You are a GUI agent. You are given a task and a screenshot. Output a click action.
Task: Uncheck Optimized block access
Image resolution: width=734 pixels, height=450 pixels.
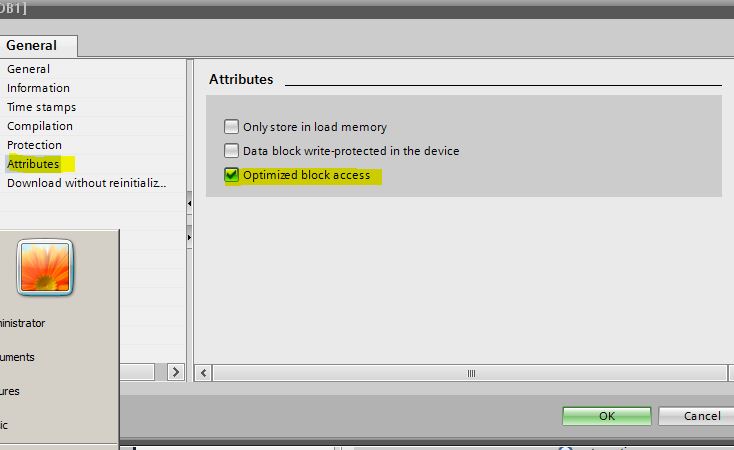click(x=232, y=175)
